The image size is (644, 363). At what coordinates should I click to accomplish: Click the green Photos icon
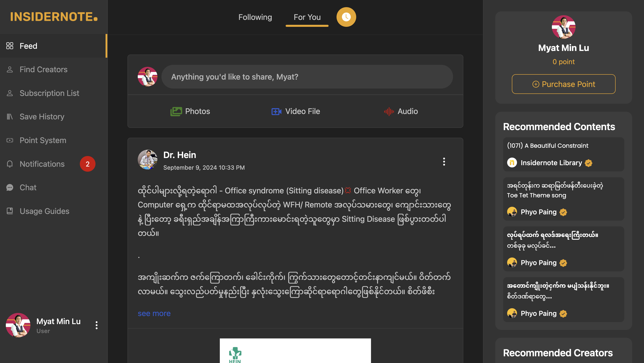point(176,111)
